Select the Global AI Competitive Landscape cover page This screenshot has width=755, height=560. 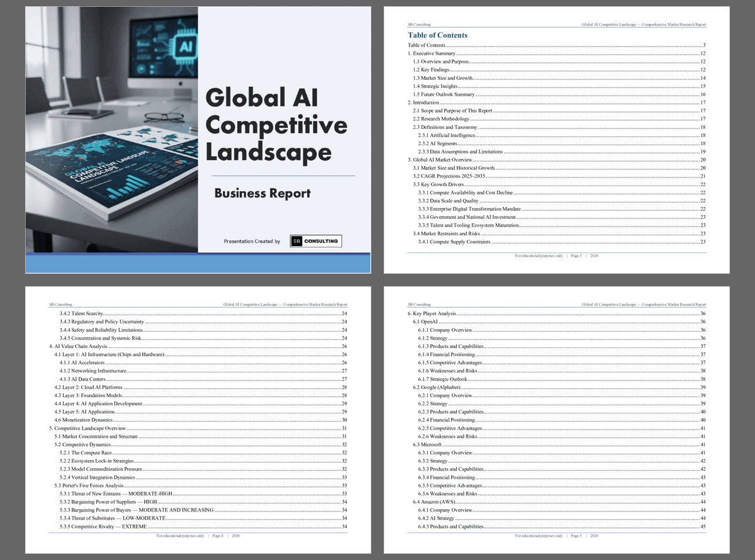(x=198, y=139)
